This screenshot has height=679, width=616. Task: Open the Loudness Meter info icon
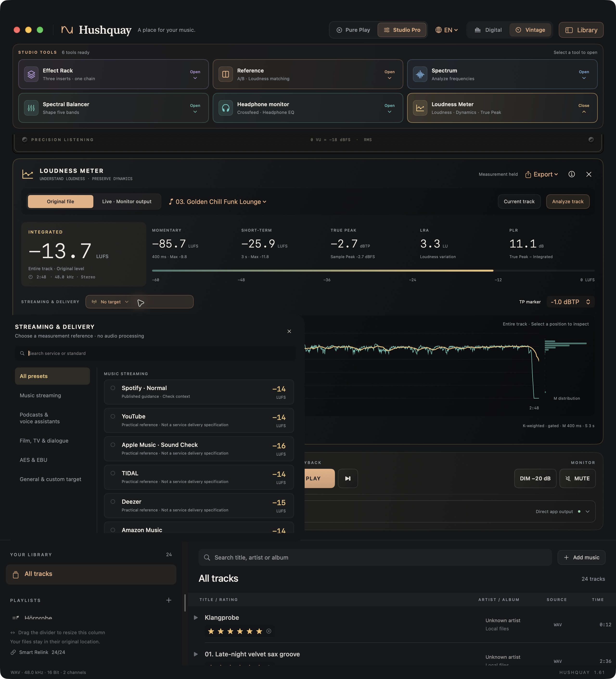tap(571, 174)
